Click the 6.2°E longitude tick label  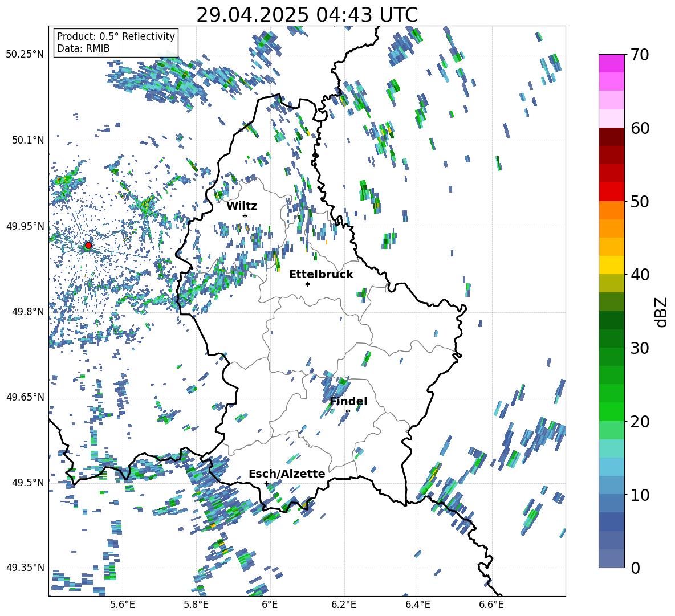click(344, 605)
